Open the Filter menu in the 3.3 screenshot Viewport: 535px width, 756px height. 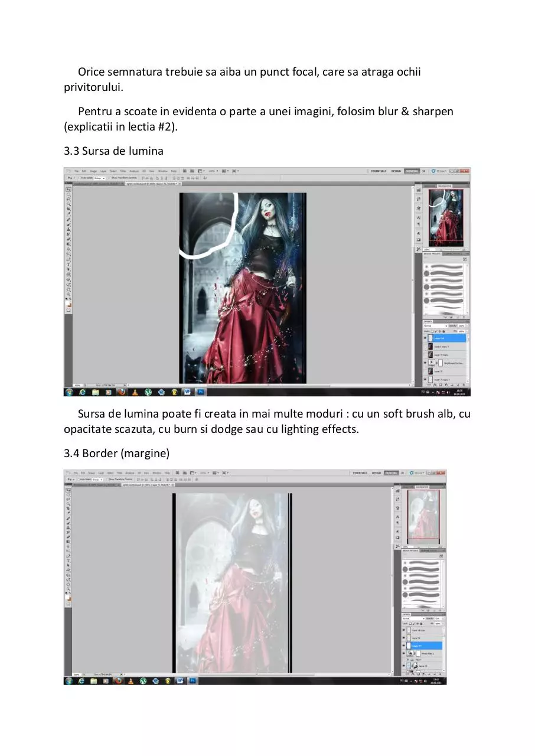click(123, 171)
